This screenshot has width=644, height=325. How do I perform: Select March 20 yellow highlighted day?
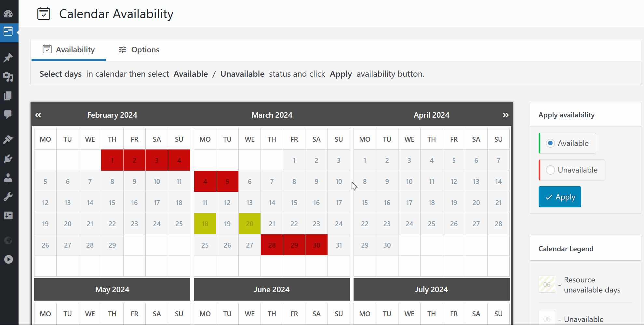pos(249,224)
